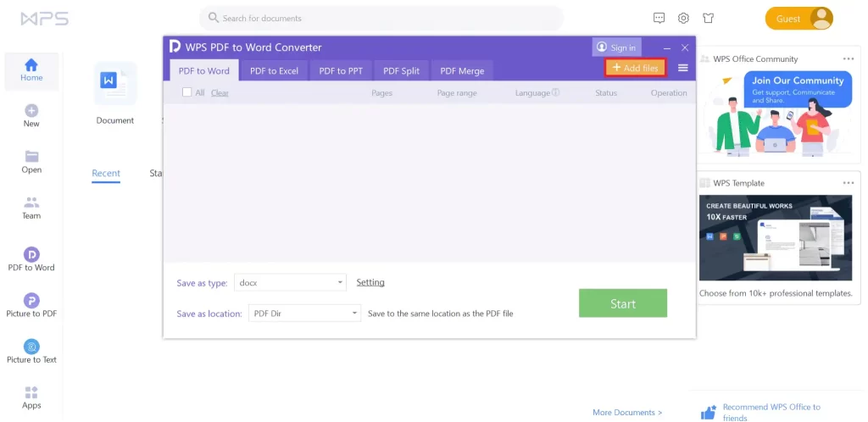Open WPS Template preview thumbnail
The image size is (868, 422).
776,238
